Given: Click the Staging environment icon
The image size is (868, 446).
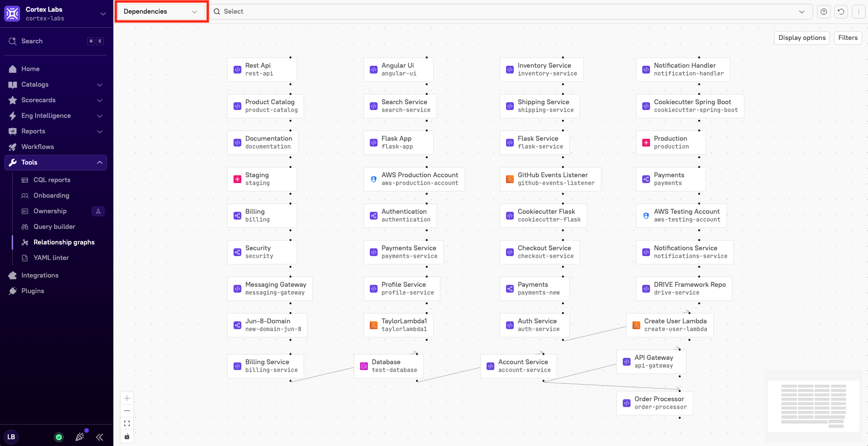Looking at the screenshot, I should coord(237,179).
